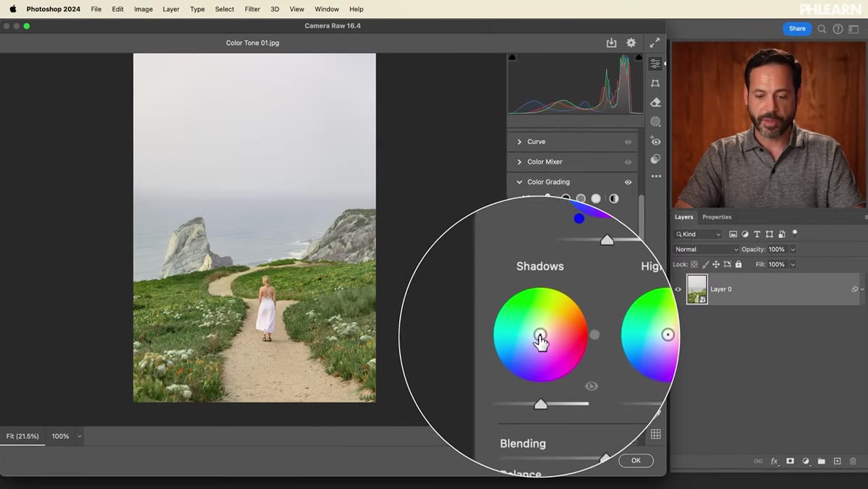Screen dimensions: 868x489
Task: Switch to the Properties tab
Action: tap(717, 217)
